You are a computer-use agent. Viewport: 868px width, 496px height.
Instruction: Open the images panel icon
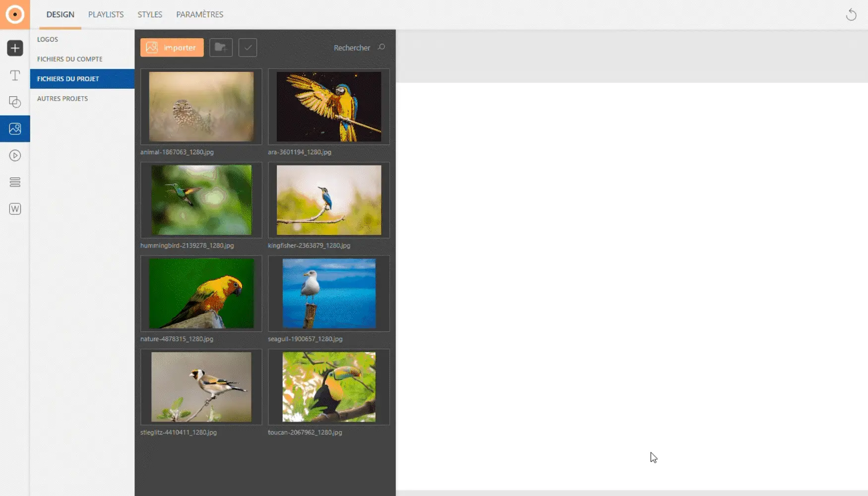(x=15, y=129)
